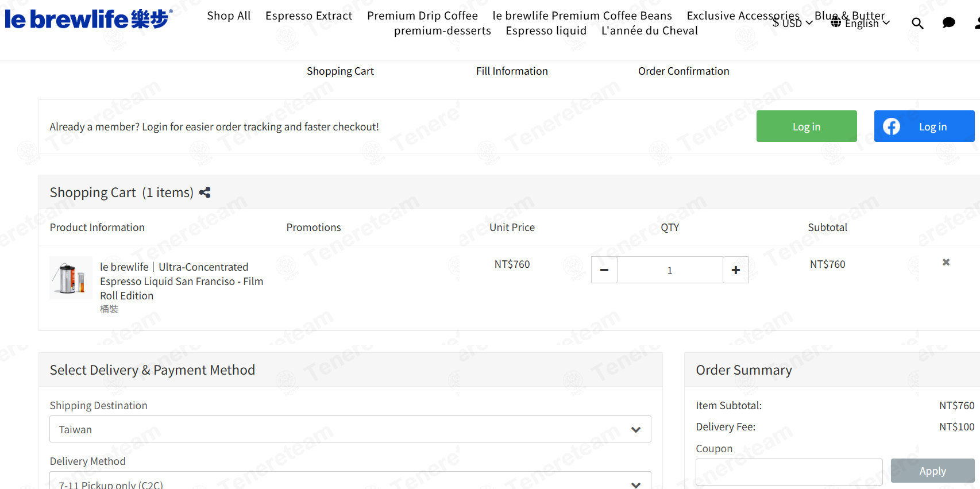Open the chat bubble icon
Screen dimensions: 980x489
click(948, 22)
